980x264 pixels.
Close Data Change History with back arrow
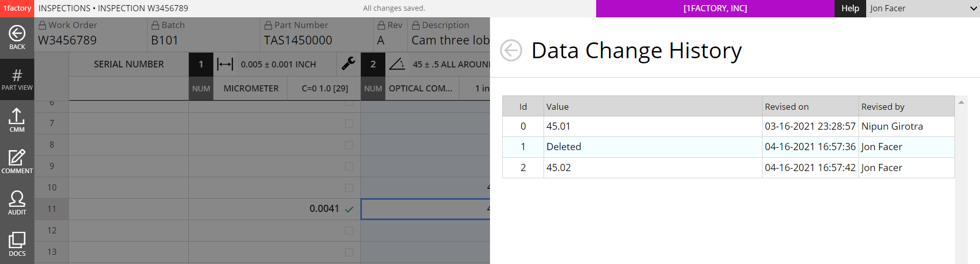(511, 51)
